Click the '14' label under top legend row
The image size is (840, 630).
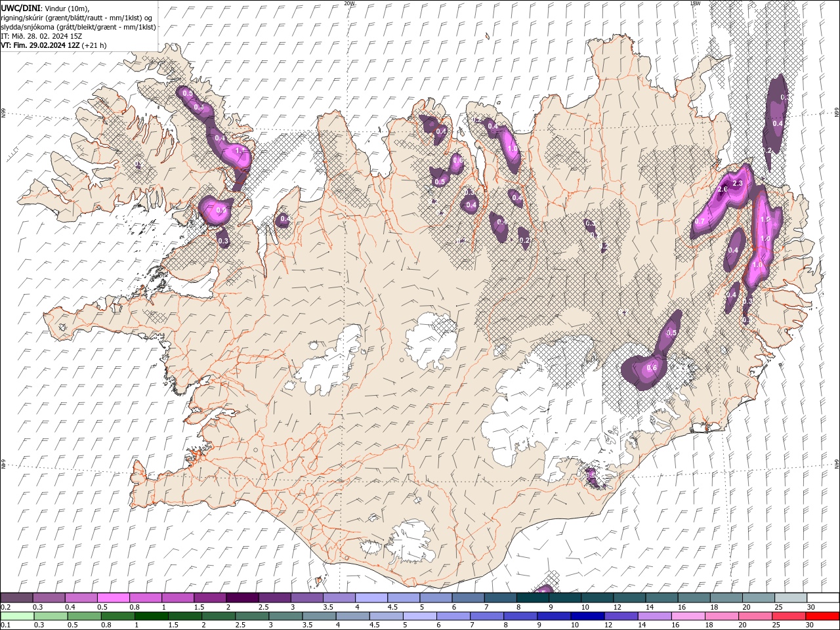650,607
